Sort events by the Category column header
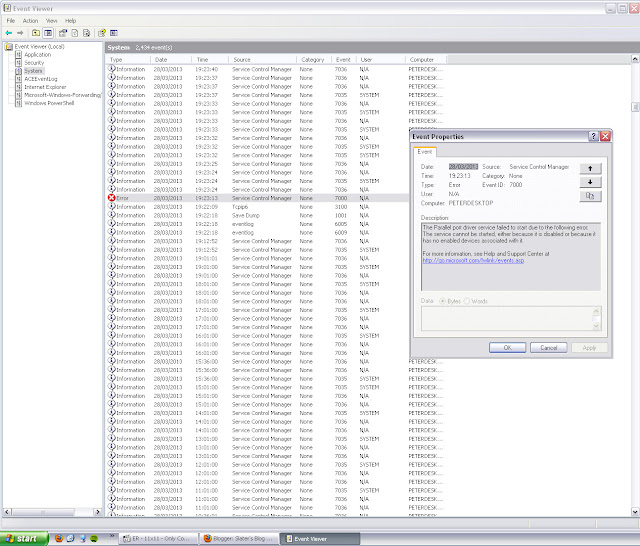640x546 pixels. click(314, 60)
